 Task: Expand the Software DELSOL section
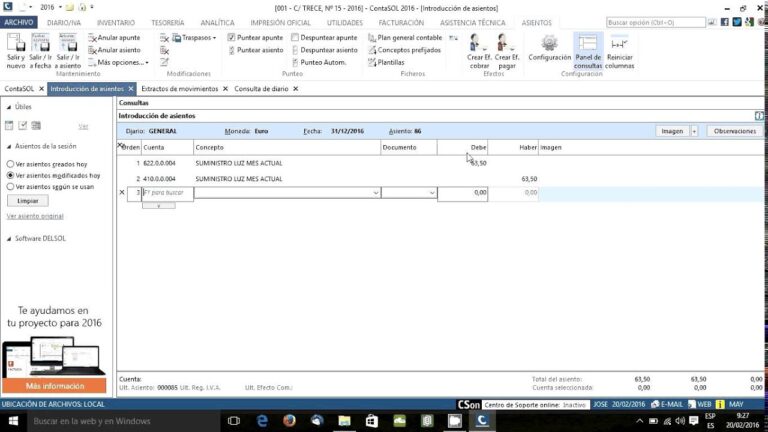point(9,239)
